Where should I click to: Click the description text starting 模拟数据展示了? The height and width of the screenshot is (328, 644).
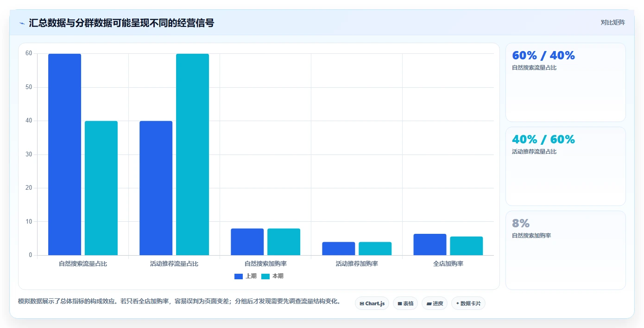pos(179,301)
